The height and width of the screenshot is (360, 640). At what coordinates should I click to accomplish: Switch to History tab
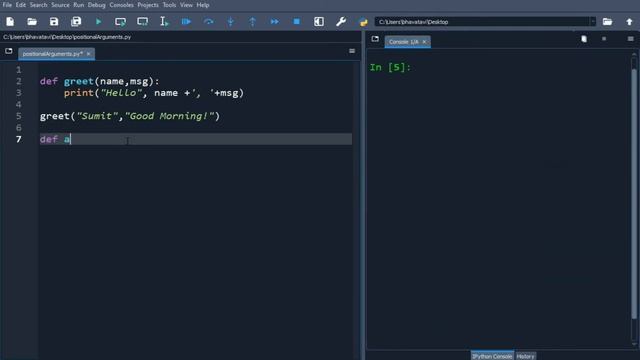[x=525, y=356]
